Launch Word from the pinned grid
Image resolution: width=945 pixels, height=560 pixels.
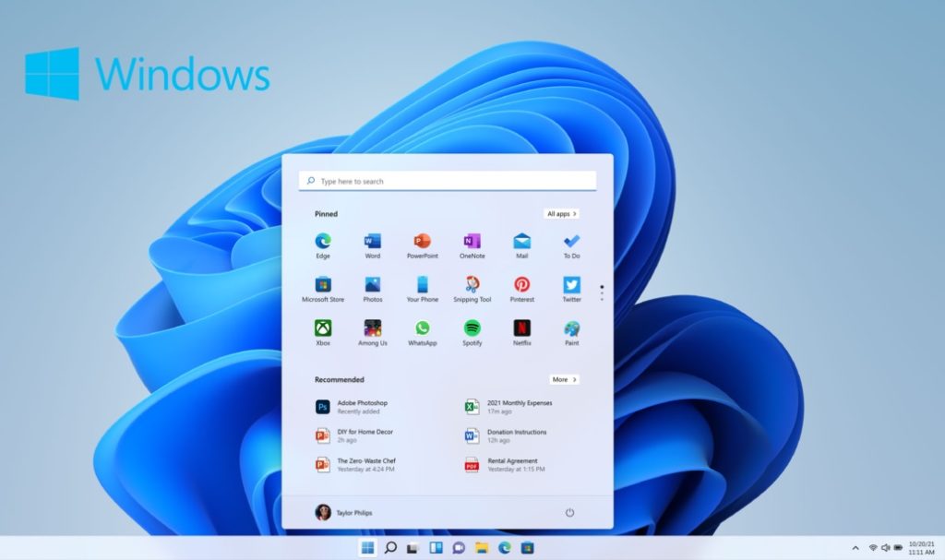pyautogui.click(x=373, y=245)
